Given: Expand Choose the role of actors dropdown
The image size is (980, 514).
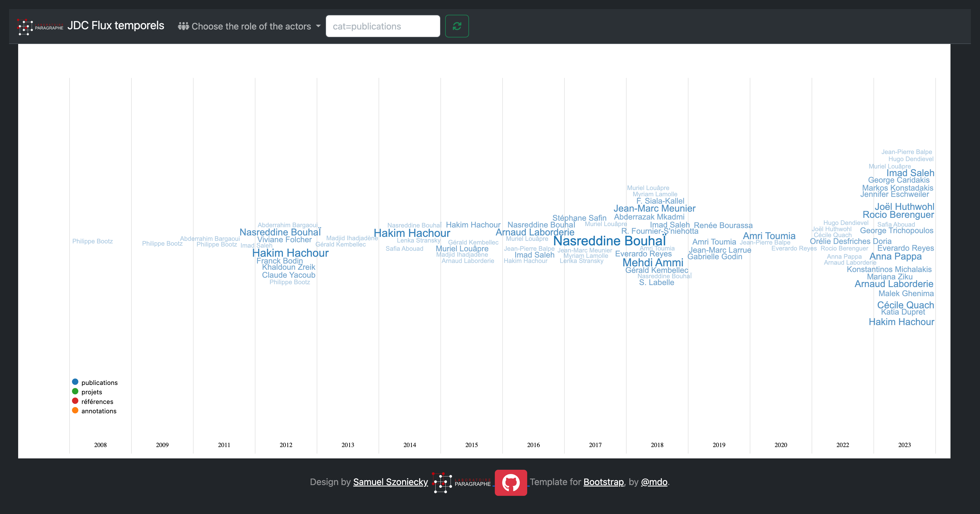Looking at the screenshot, I should tap(251, 26).
